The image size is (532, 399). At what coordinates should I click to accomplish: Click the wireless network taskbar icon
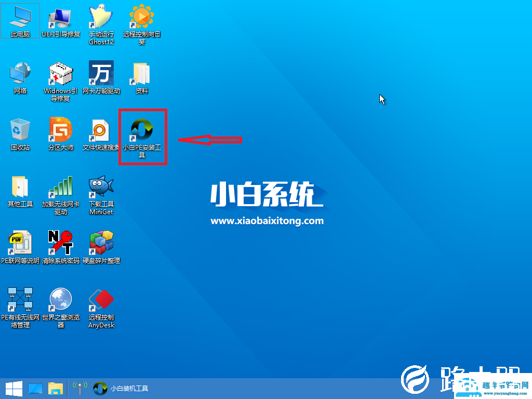[x=80, y=389]
